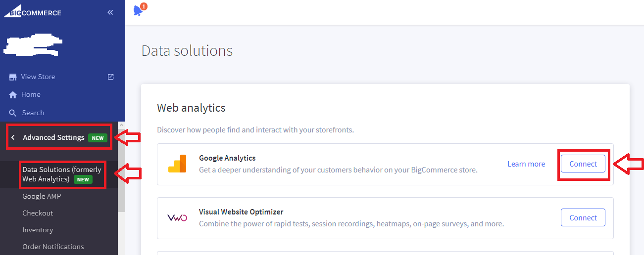Open Order Notifications settings
This screenshot has width=644, height=255.
[x=53, y=247]
